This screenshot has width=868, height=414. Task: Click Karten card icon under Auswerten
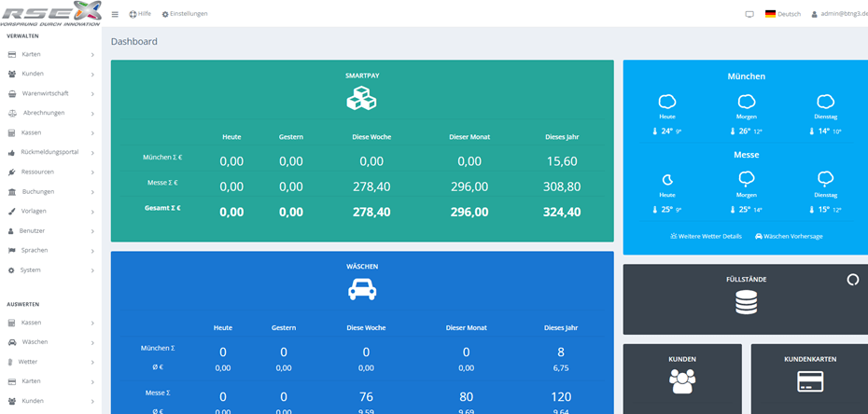click(11, 381)
